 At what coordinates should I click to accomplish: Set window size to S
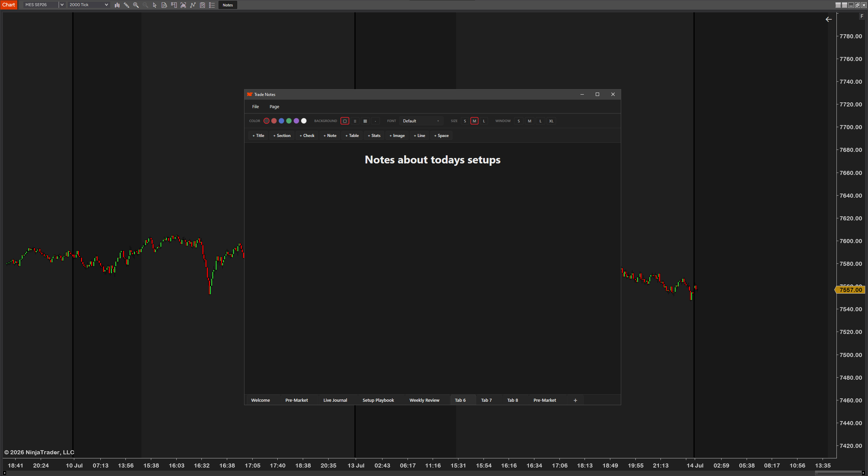click(518, 121)
